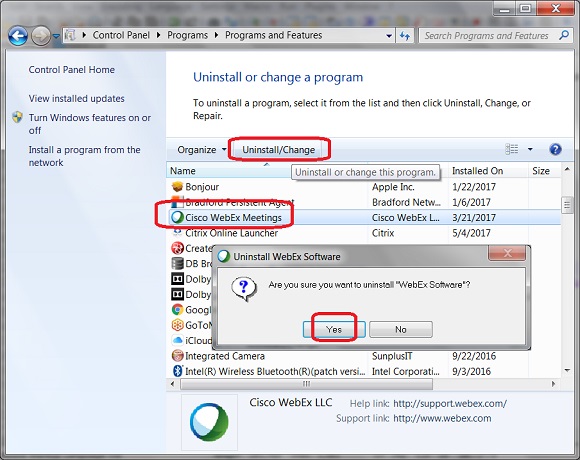
Task: Open Turn Windows features on or off
Action: [x=90, y=124]
